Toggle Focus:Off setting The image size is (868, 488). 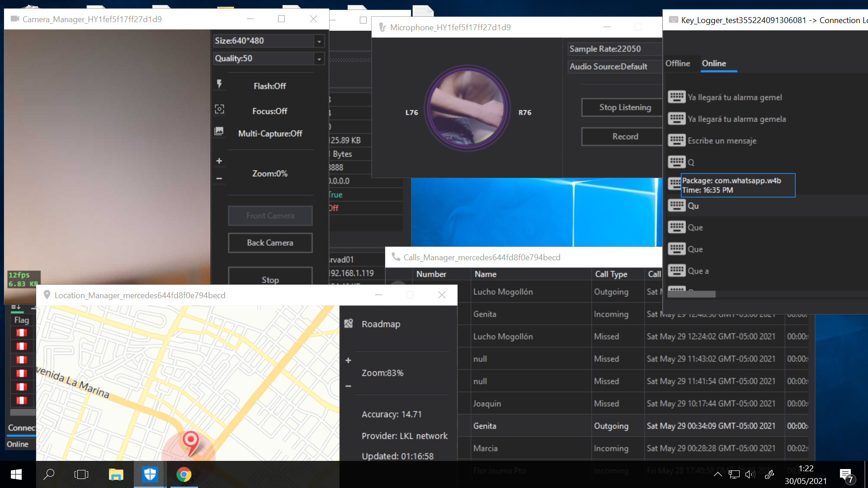tap(270, 111)
